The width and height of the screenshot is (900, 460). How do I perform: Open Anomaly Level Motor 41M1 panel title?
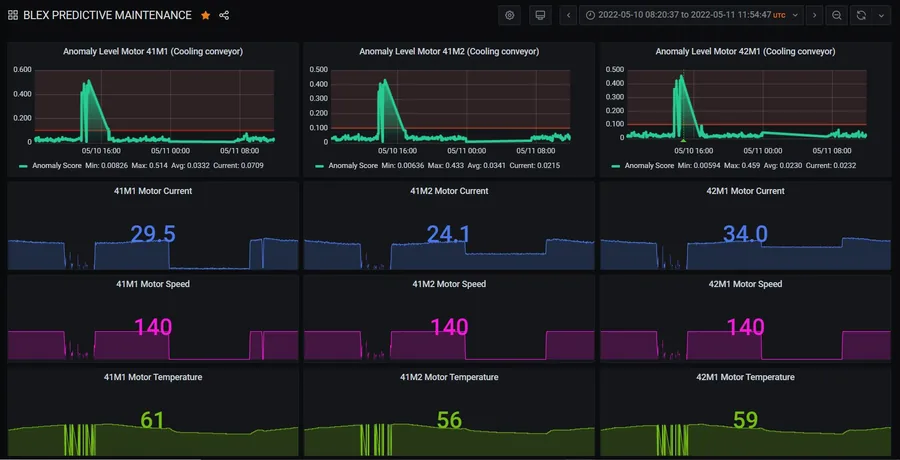(x=153, y=51)
